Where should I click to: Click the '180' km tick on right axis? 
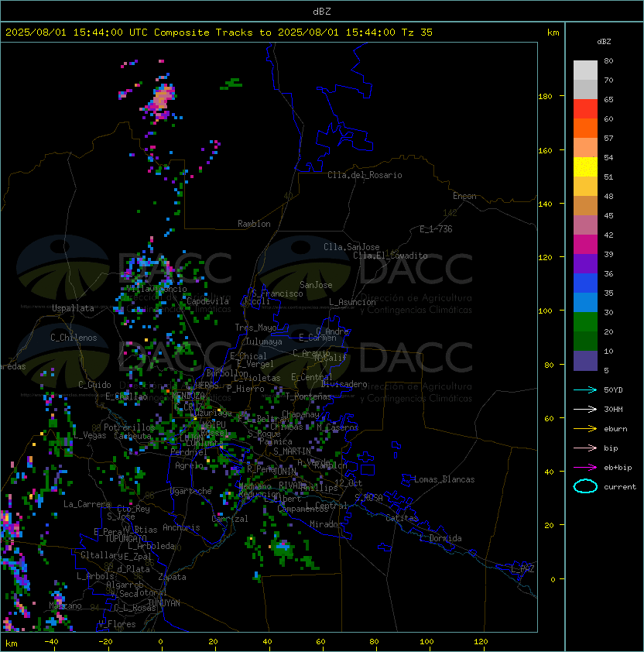545,97
